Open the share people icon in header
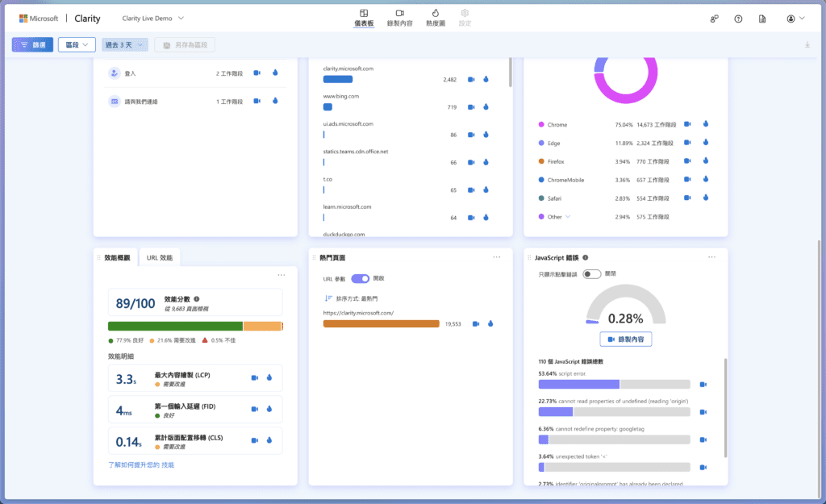The width and height of the screenshot is (826, 504). pyautogui.click(x=714, y=19)
